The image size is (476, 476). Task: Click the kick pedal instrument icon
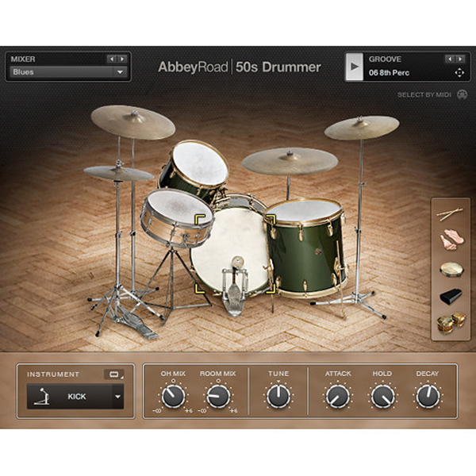pos(41,397)
